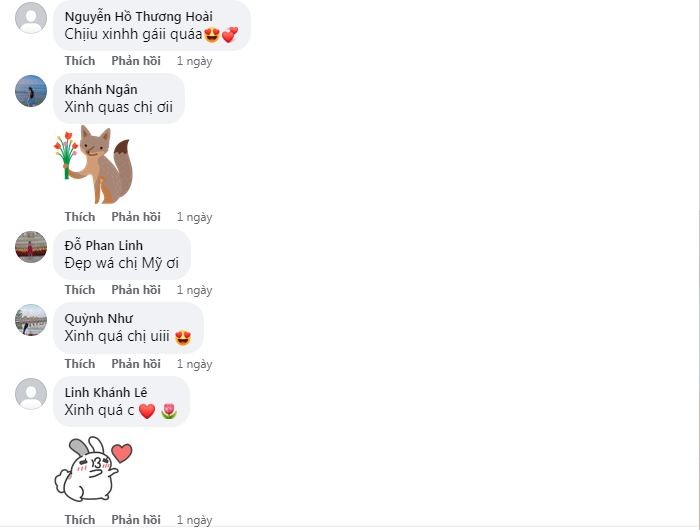Like Nguyễn Hồ Thương Hoài's comment
The width and height of the screenshot is (700, 530).
point(80,61)
